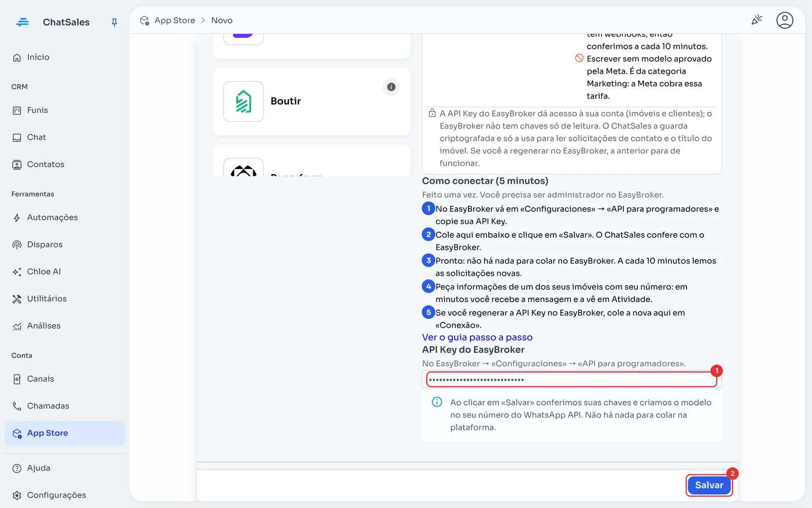Click the Chamadas handset icon
812x508 pixels.
coord(17,406)
